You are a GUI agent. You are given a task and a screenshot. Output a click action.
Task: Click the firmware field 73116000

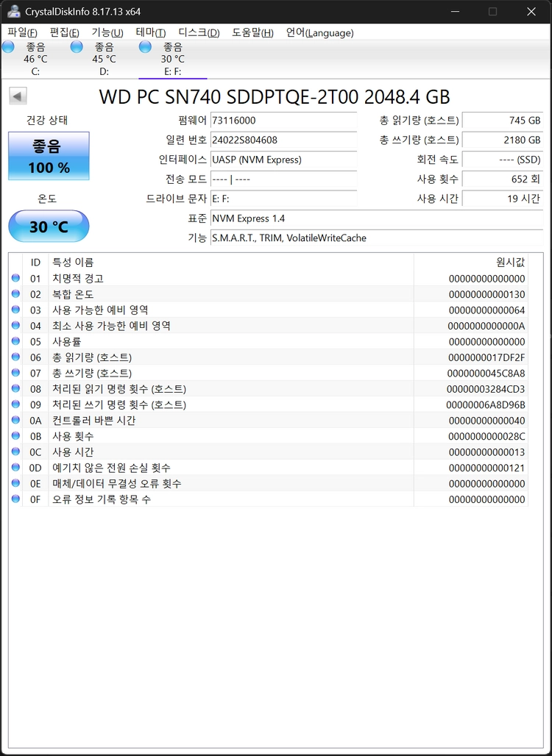[283, 121]
